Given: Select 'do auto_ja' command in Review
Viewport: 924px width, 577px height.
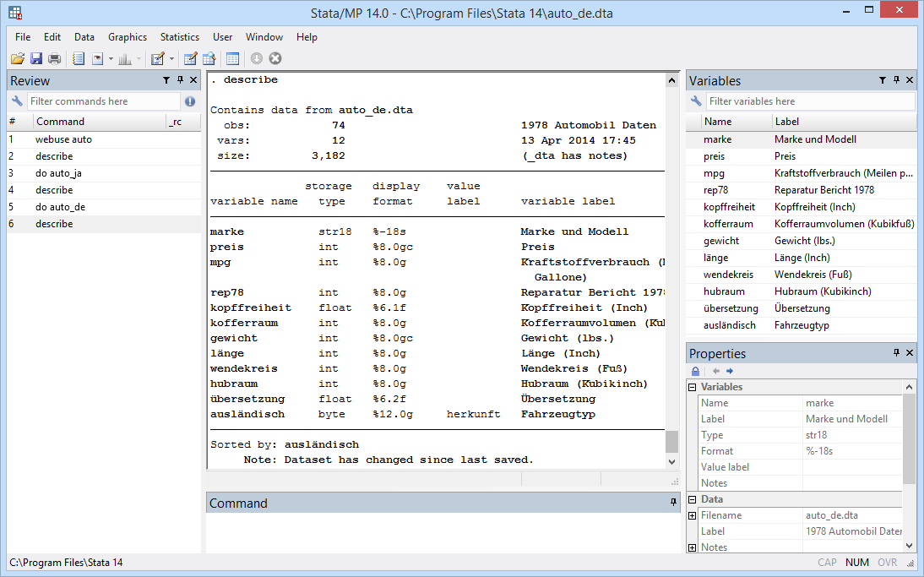Looking at the screenshot, I should [x=104, y=173].
